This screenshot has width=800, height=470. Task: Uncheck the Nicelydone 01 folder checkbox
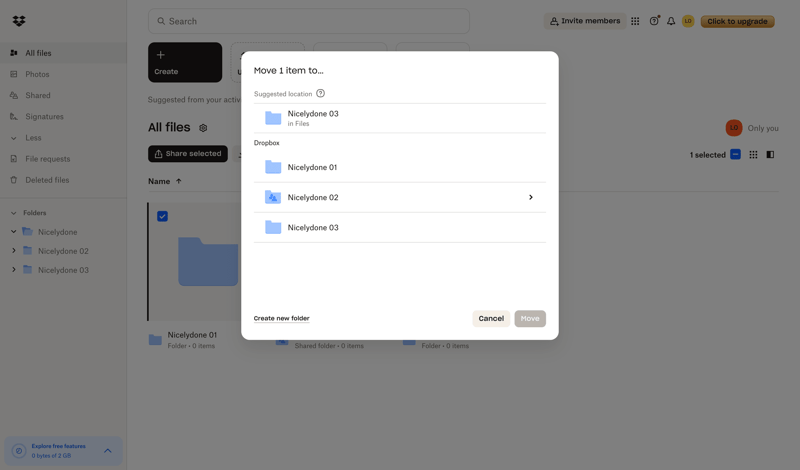pos(162,216)
